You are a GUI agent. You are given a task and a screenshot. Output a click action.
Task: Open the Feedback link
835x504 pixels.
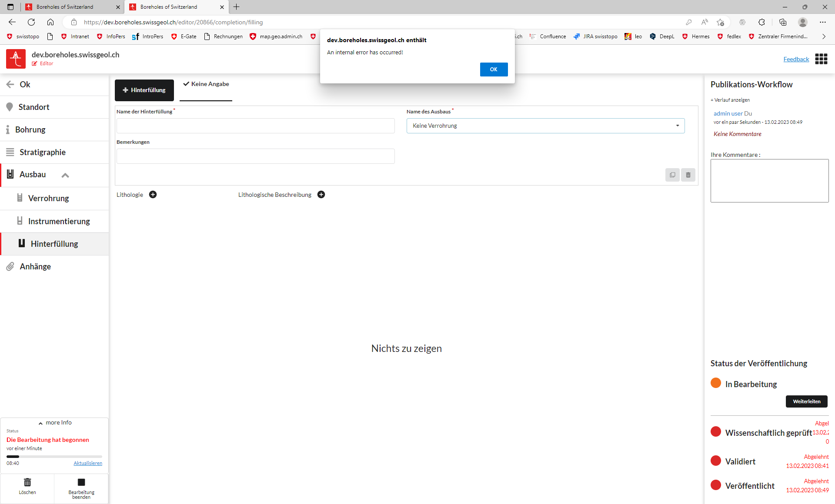(x=796, y=59)
